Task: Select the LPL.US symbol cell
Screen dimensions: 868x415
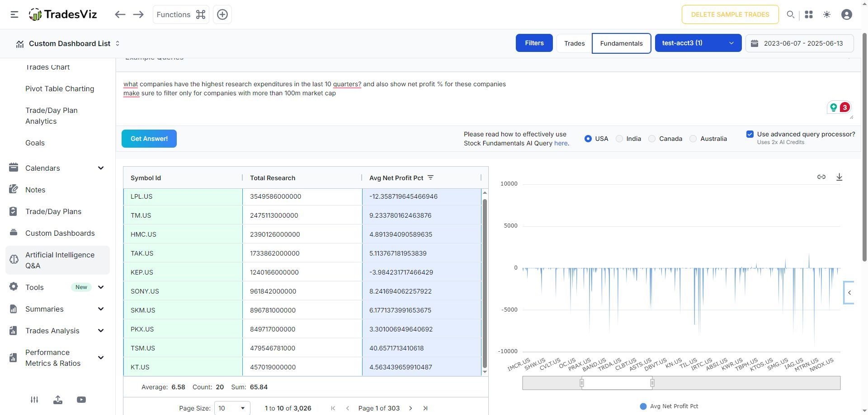Action: (183, 196)
